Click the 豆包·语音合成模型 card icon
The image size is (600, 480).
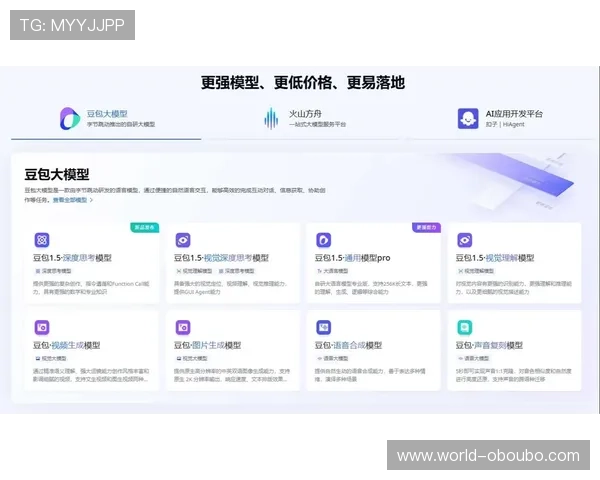(324, 327)
